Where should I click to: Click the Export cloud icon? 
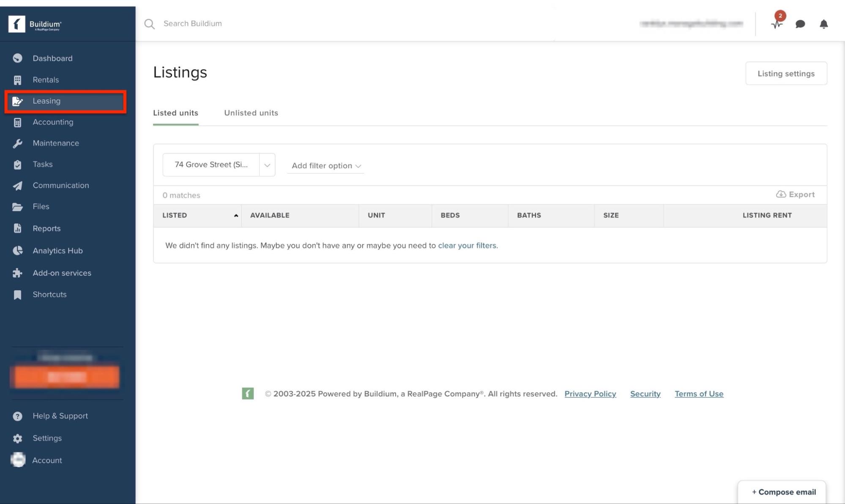[x=781, y=194]
